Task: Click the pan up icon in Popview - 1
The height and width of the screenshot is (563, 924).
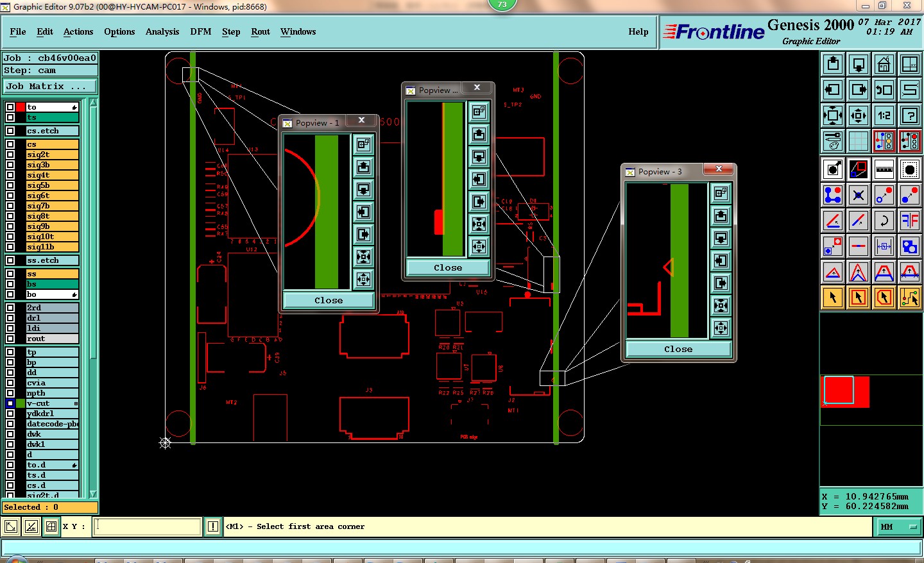Action: coord(363,167)
